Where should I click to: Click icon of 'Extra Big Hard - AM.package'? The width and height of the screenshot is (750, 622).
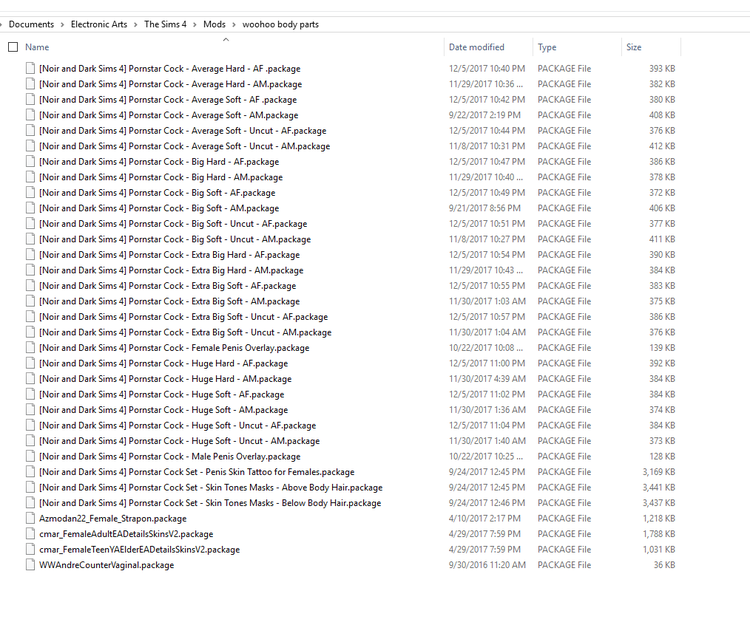[31, 270]
